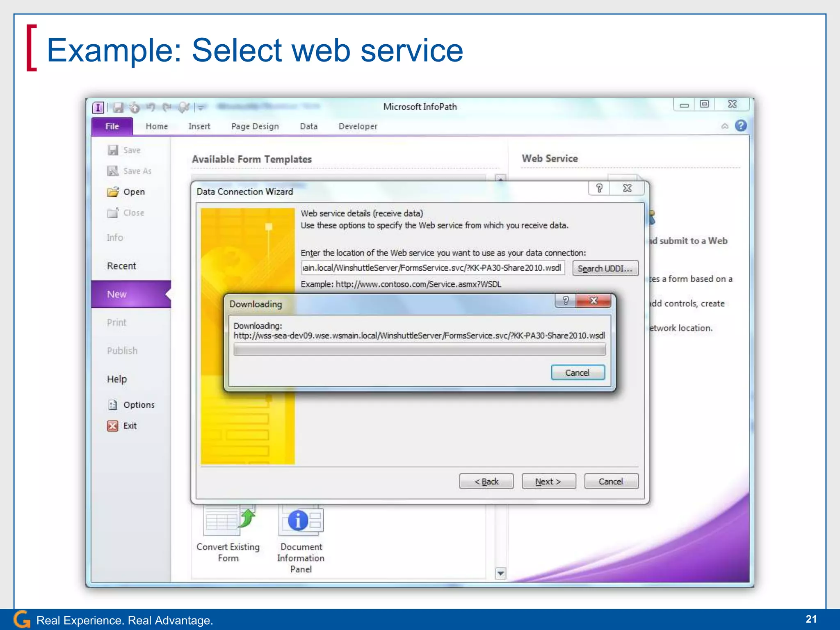Click the Web Service heading text

click(x=550, y=158)
